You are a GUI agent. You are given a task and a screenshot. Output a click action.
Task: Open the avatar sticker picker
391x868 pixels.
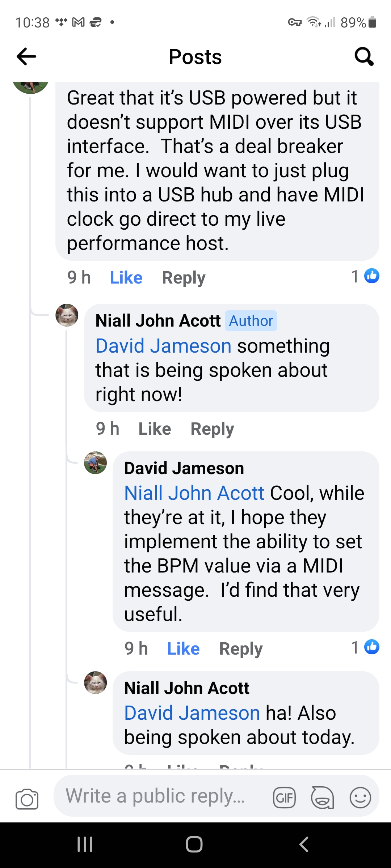(322, 797)
